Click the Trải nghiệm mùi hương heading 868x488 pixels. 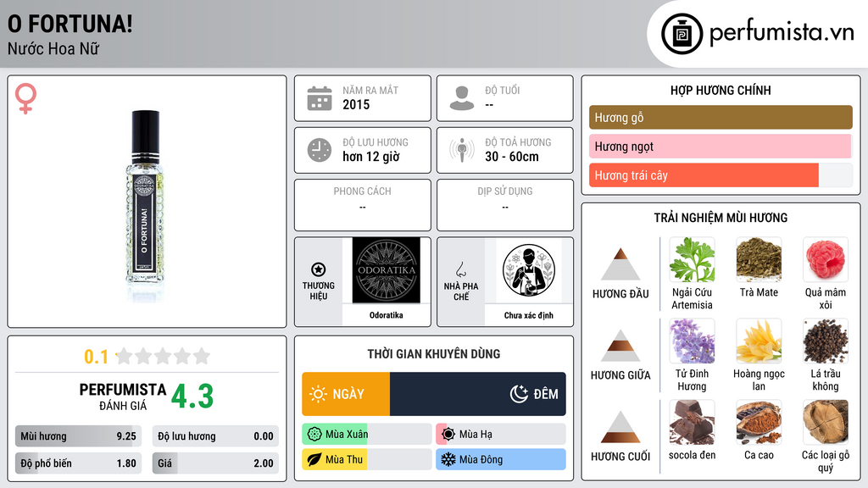click(721, 218)
